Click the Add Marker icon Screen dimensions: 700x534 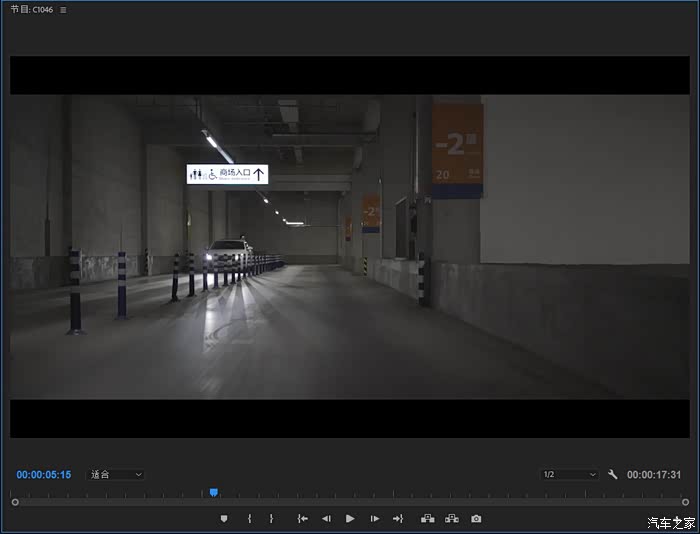(224, 519)
